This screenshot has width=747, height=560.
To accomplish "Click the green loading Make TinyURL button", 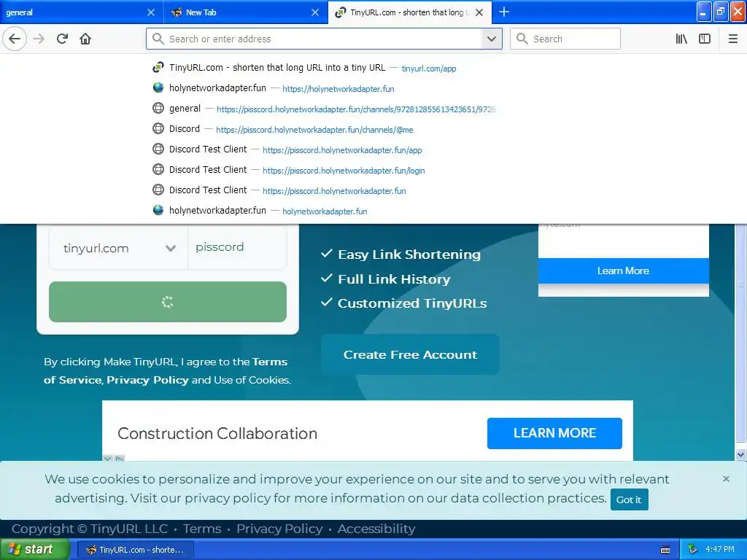I will 168,302.
